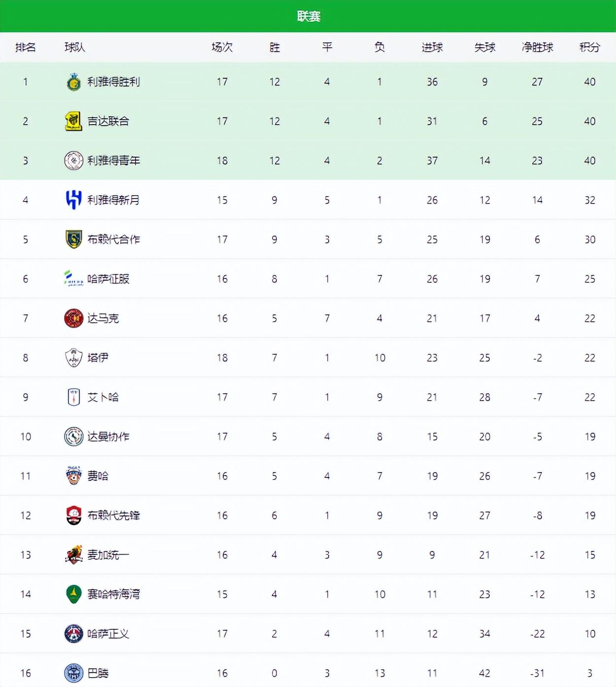Click the 利雅得新月 blue logo
The image size is (616, 687).
(73, 200)
